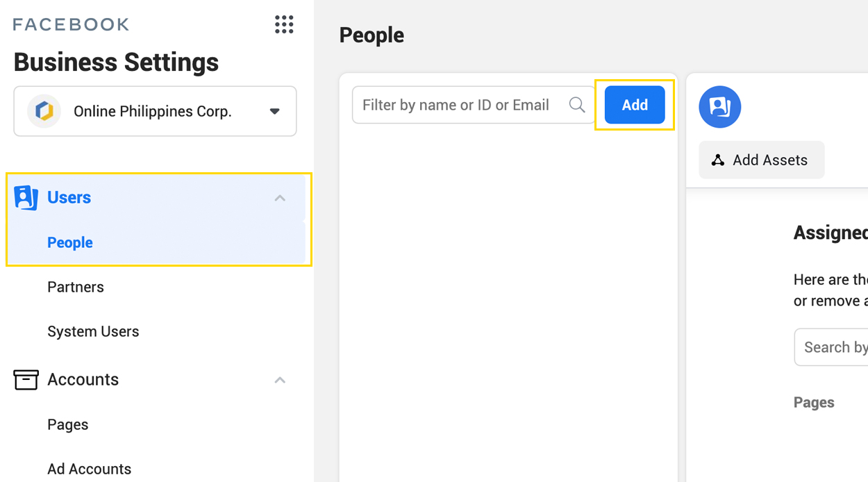Screen dimensions: 868x482
Task: Select People in the sidebar
Action: (x=70, y=242)
